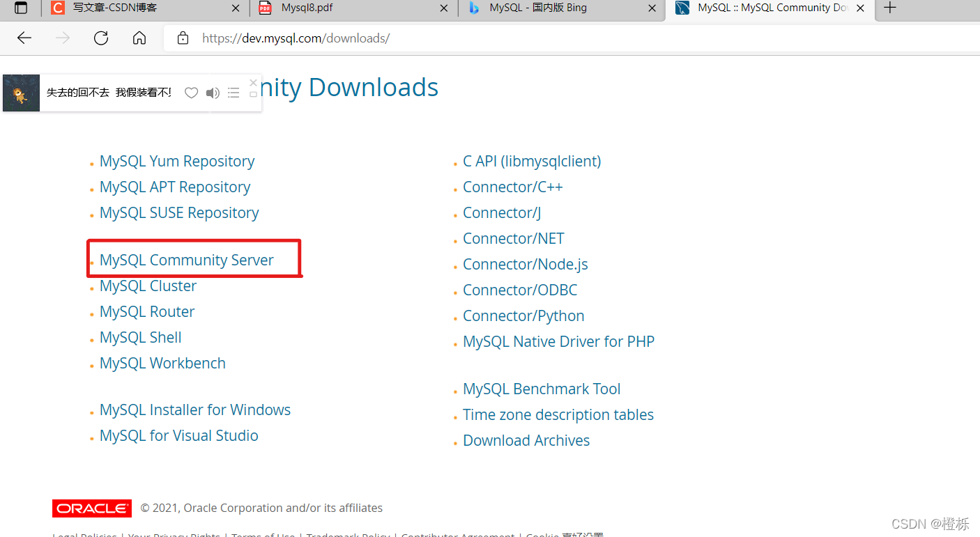Open MySQL for Visual Studio link

click(179, 435)
